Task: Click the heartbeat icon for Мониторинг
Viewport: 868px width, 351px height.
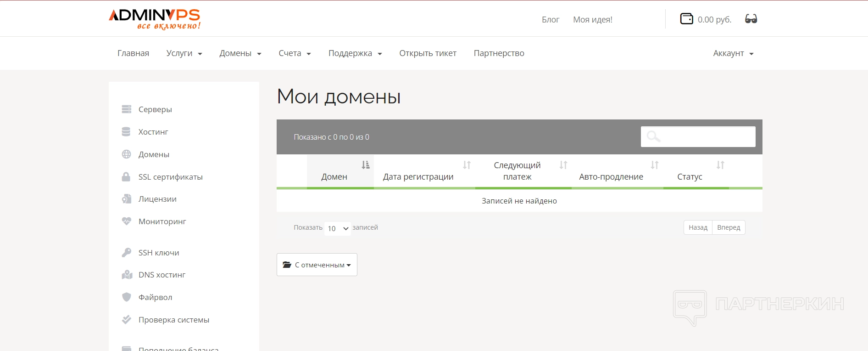Action: click(x=127, y=221)
